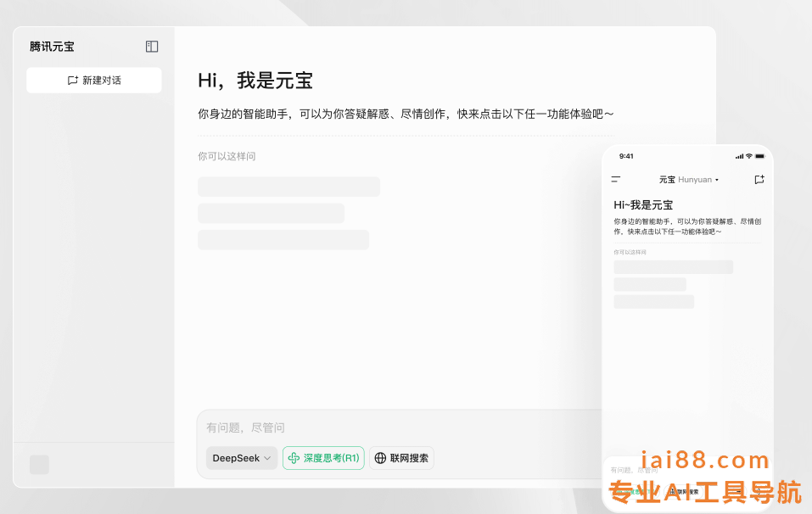Select the first suggested question placeholder on desktop
This screenshot has width=812, height=514.
tap(289, 187)
